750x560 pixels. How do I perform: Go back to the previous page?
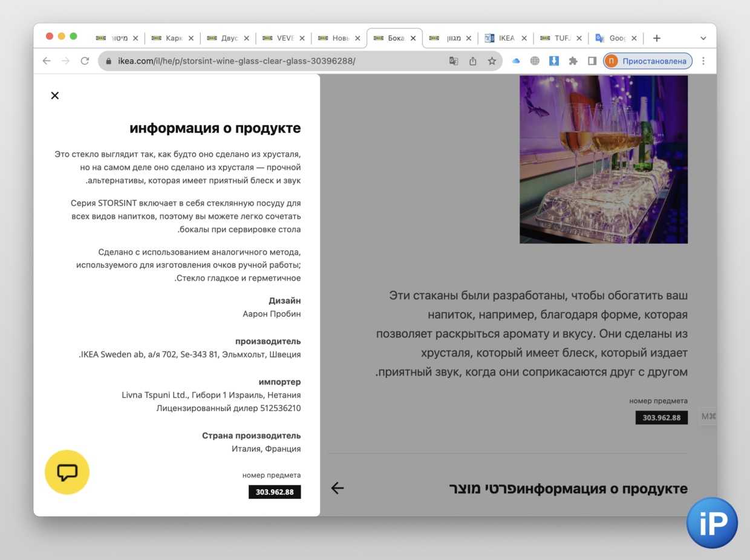(x=47, y=61)
